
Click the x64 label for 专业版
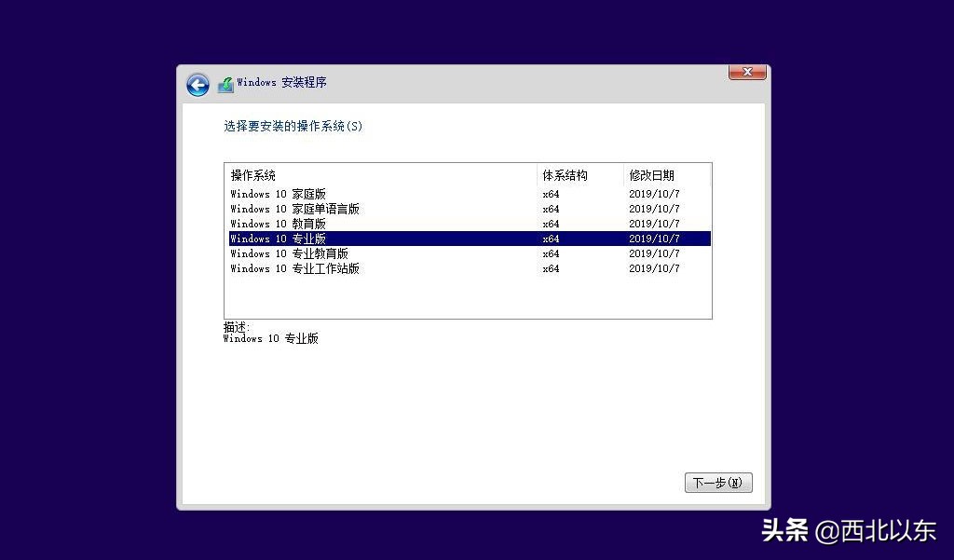[550, 239]
